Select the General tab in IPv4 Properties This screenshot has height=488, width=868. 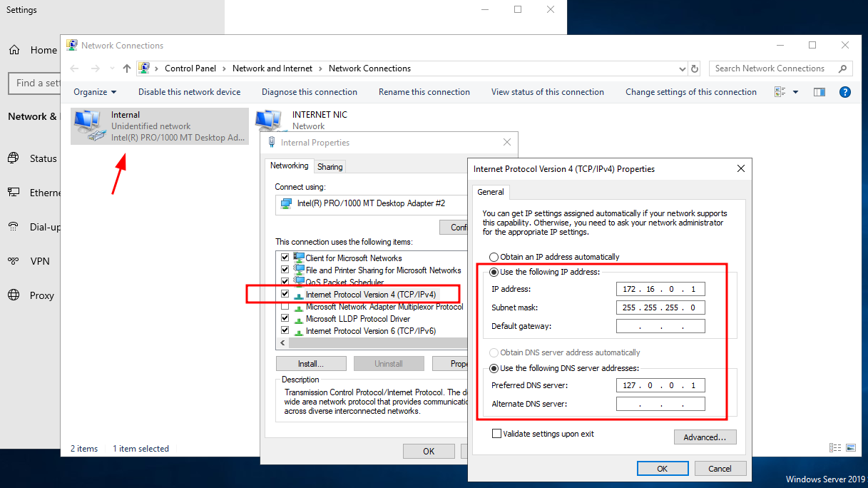coord(490,192)
